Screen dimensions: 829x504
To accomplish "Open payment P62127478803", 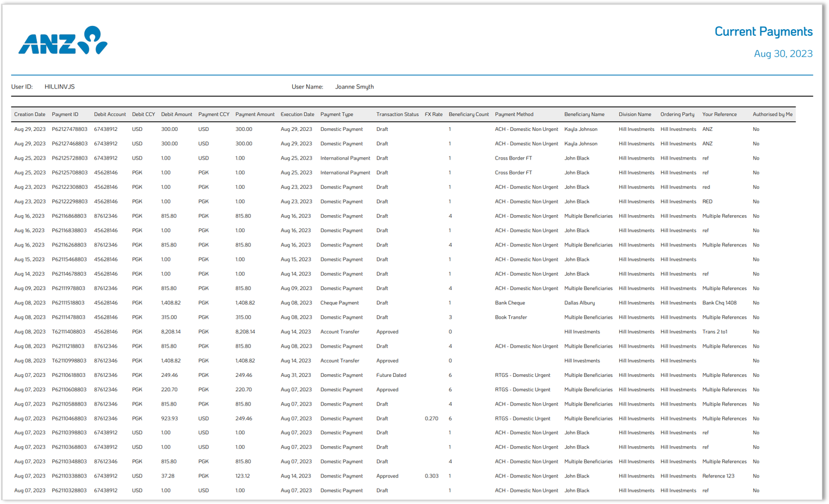I will click(x=69, y=129).
